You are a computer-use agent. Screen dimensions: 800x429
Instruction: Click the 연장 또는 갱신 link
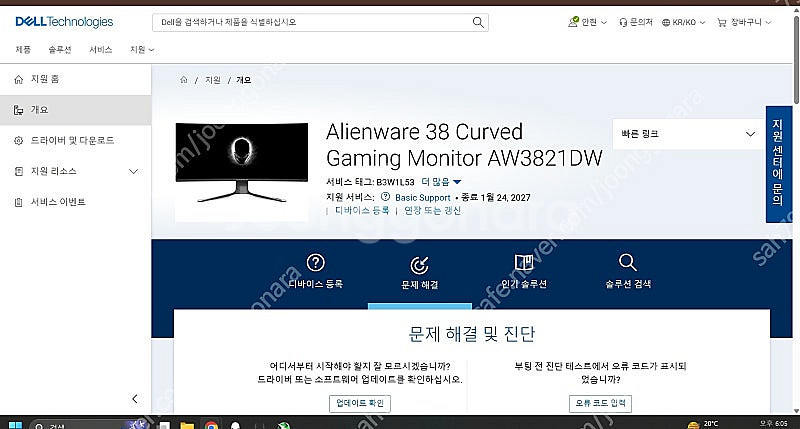tap(432, 210)
